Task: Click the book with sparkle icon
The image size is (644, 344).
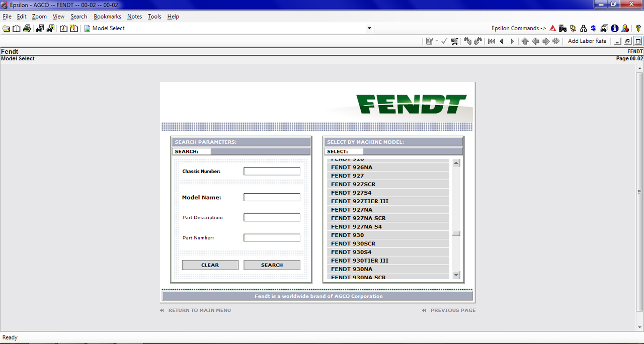Action: [74, 28]
